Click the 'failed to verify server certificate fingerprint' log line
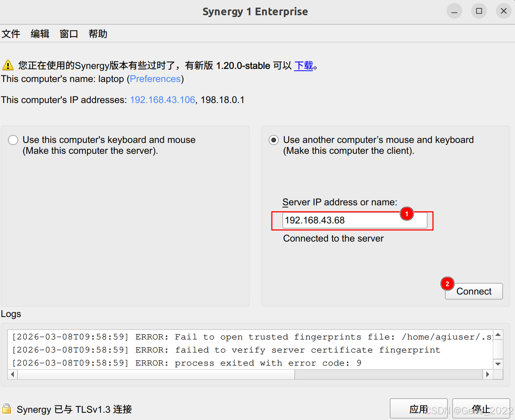Viewport: 515px width, 420px height. (226, 350)
